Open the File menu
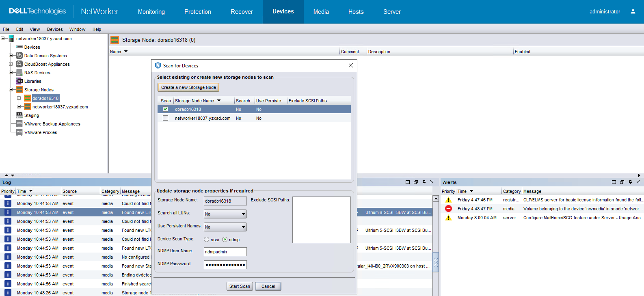This screenshot has height=296, width=644. coord(6,29)
